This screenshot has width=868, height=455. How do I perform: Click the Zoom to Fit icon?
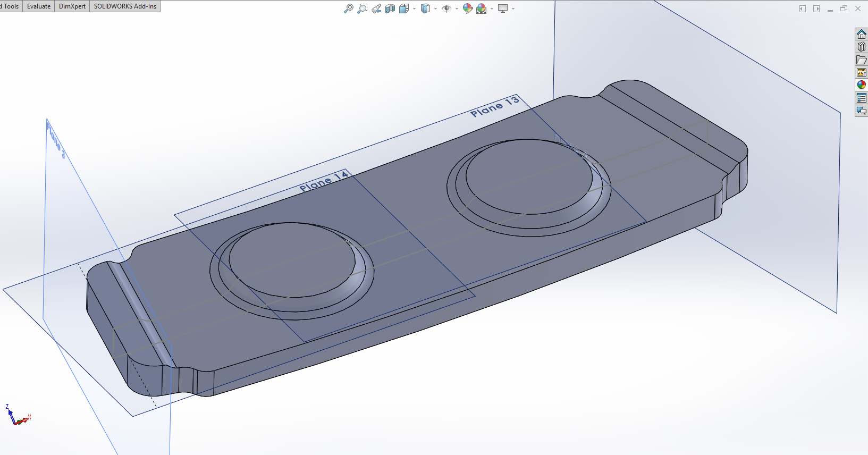tap(348, 9)
